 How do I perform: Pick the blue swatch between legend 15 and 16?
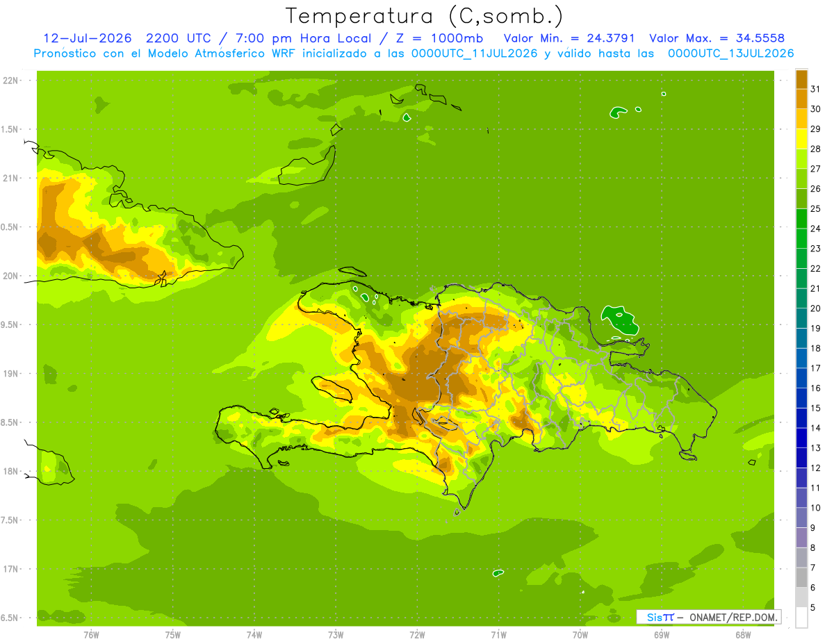click(801, 398)
